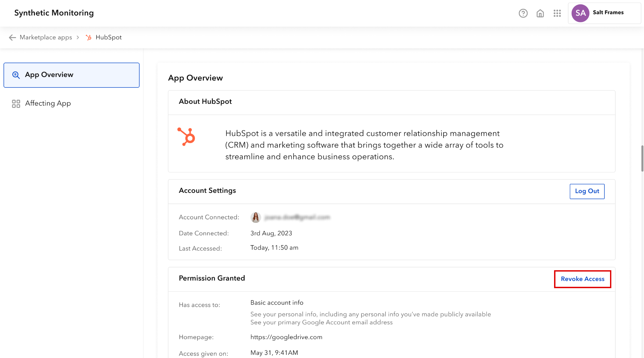644x358 pixels.
Task: Open the googledrive.com homepage link
Action: point(286,337)
